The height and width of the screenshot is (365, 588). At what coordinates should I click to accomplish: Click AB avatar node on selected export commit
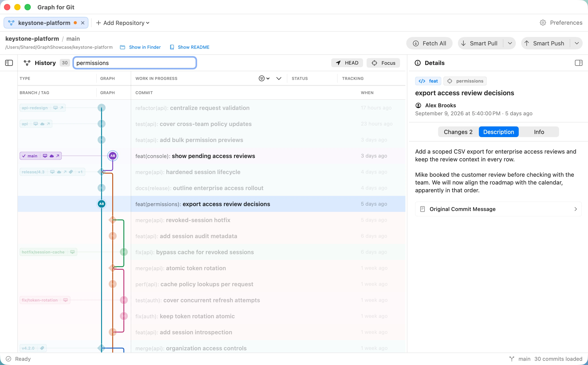click(102, 204)
